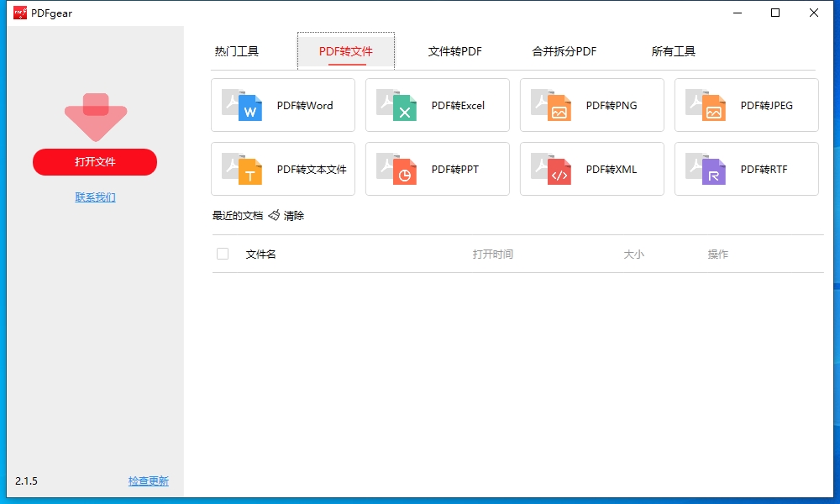Close the PDFgear window
The image size is (840, 504).
tap(814, 13)
